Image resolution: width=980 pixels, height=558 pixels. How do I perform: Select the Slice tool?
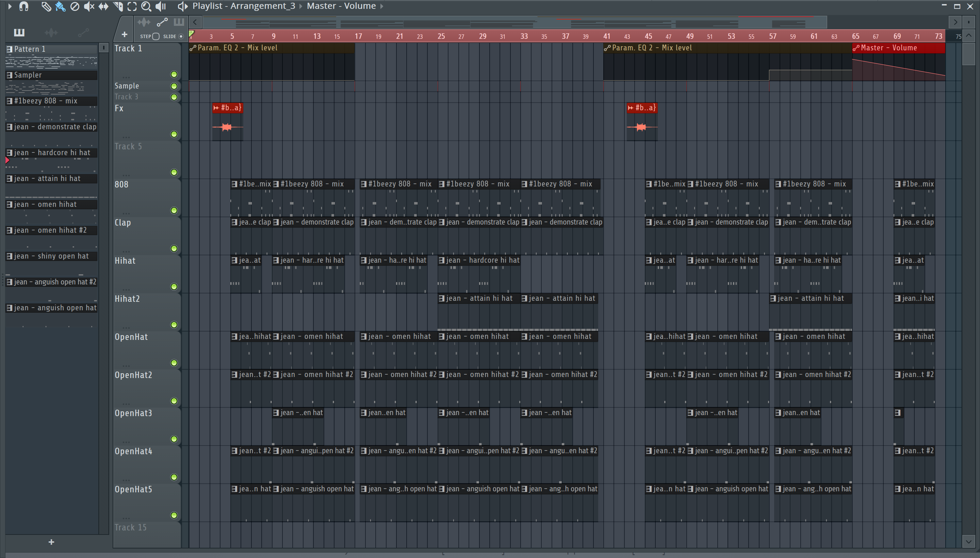click(x=118, y=6)
